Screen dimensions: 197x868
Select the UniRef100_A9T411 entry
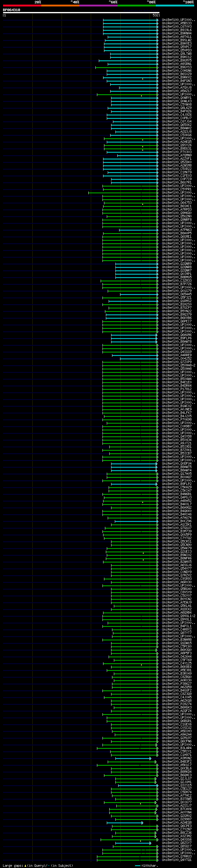point(177,37)
